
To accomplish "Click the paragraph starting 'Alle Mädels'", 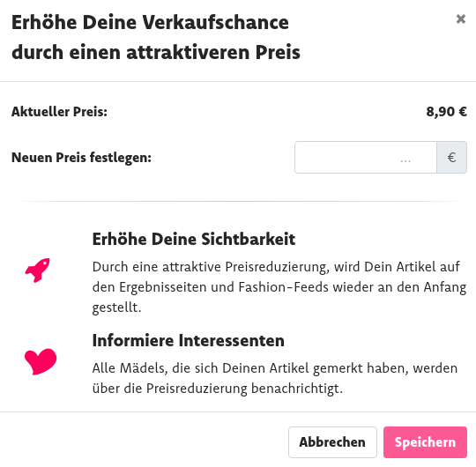I will click(275, 378).
